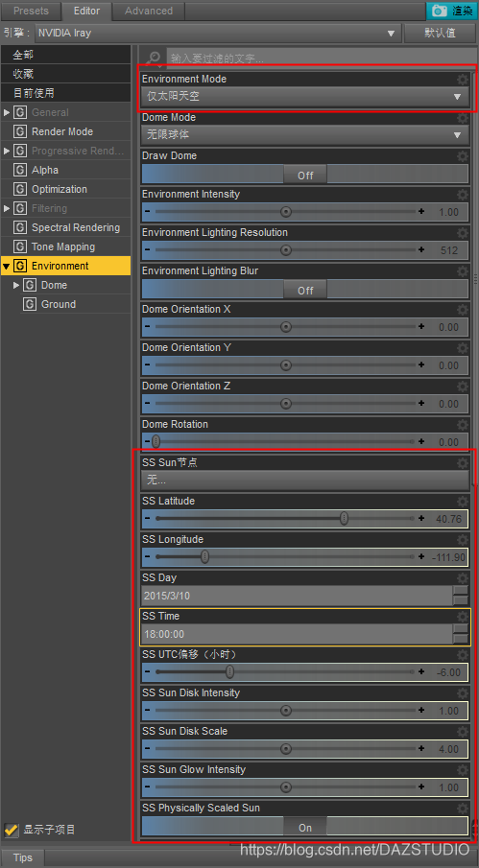Click the SS UTC offset slider handle
The height and width of the screenshot is (868, 479).
(x=229, y=672)
